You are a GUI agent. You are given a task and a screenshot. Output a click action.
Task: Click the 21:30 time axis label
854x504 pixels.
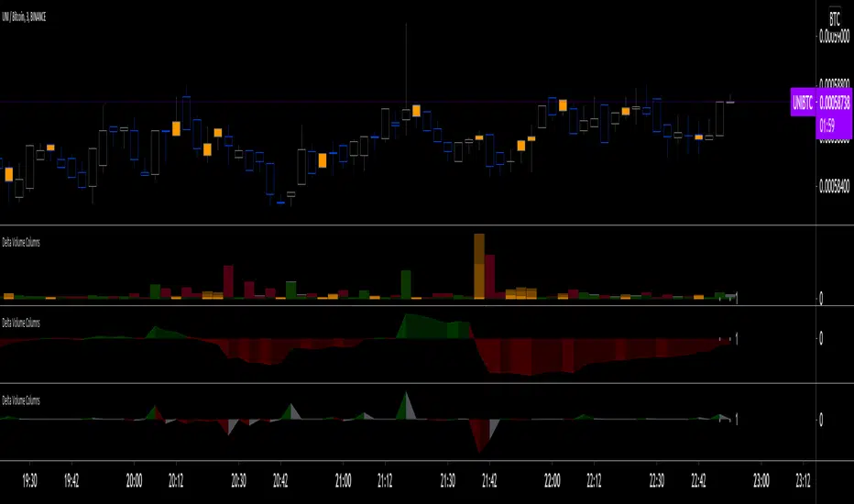448,480
